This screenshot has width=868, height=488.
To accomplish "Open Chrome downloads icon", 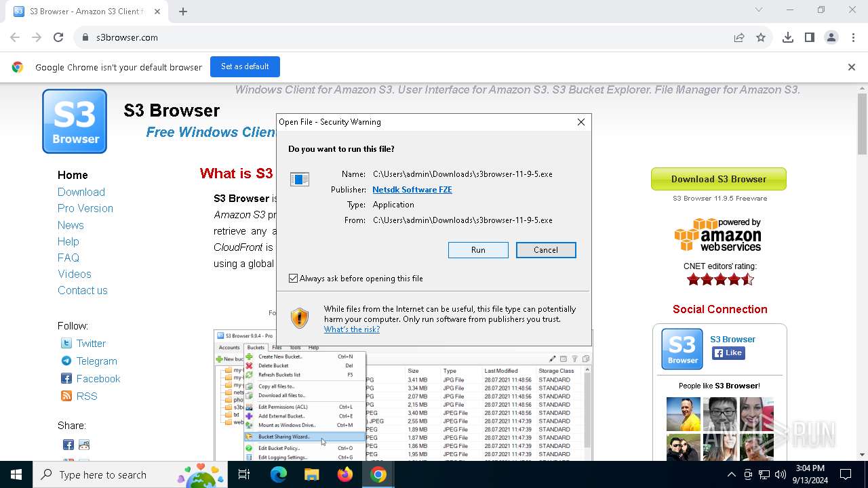I will coord(788,37).
